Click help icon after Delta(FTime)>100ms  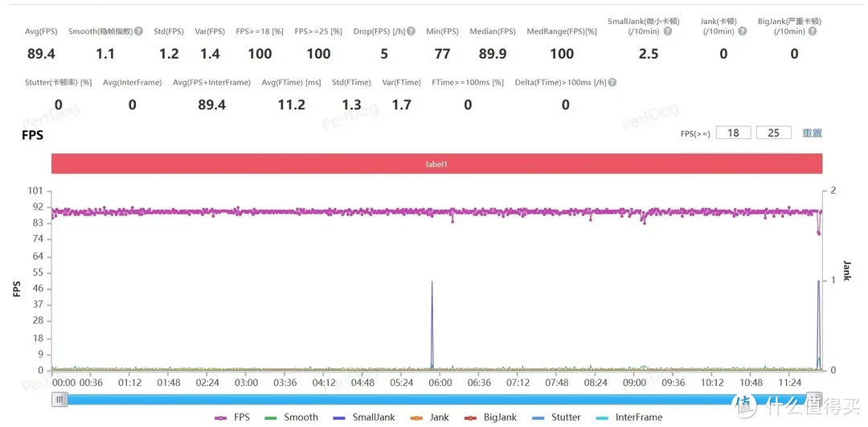coord(612,82)
